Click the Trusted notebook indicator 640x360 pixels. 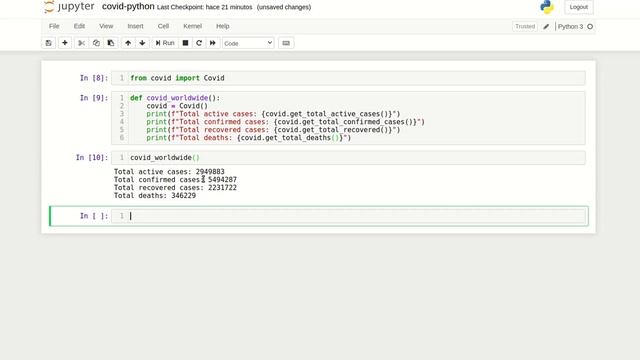(x=525, y=27)
